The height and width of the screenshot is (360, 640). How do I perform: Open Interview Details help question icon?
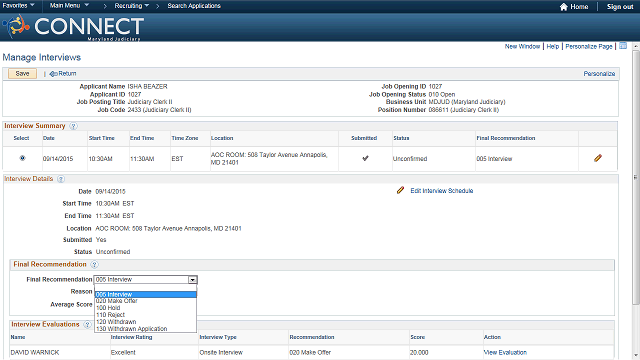(61, 179)
